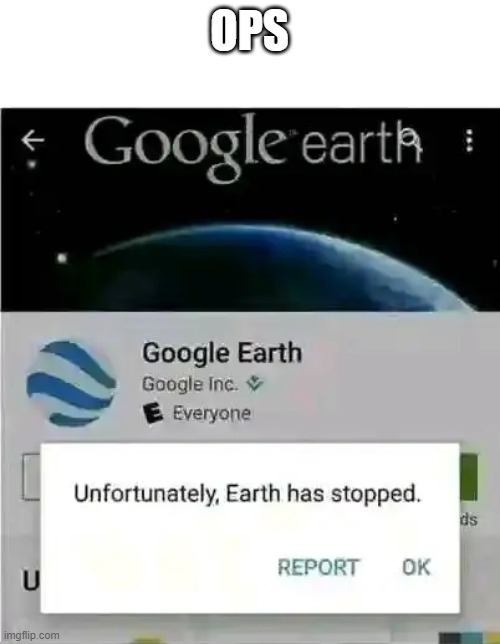The height and width of the screenshot is (644, 500).
Task: Click the Google earth logo in banner
Action: pos(253,147)
